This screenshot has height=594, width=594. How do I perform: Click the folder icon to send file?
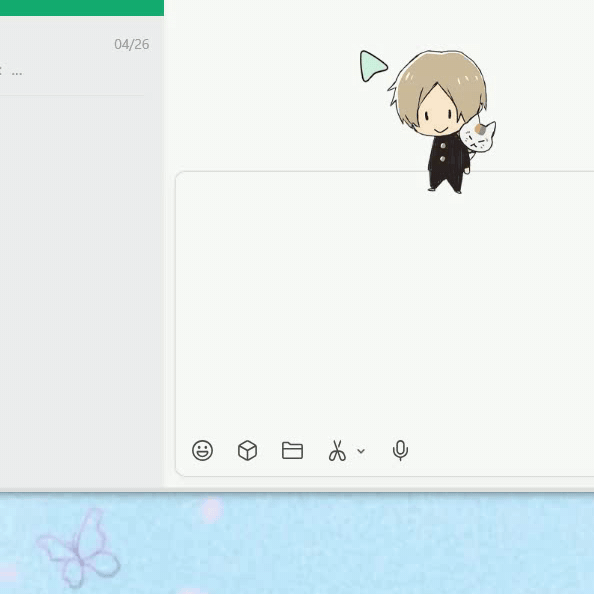coord(292,450)
